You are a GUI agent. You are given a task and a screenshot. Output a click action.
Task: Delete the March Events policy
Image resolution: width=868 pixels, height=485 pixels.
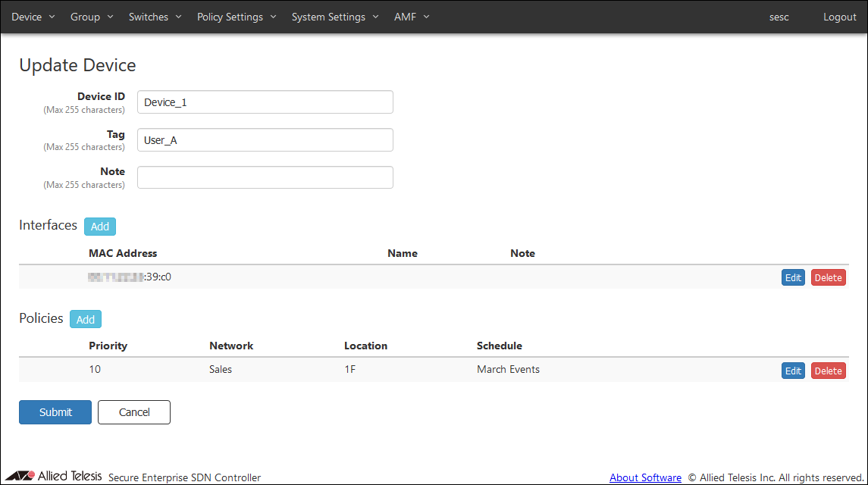[828, 371]
